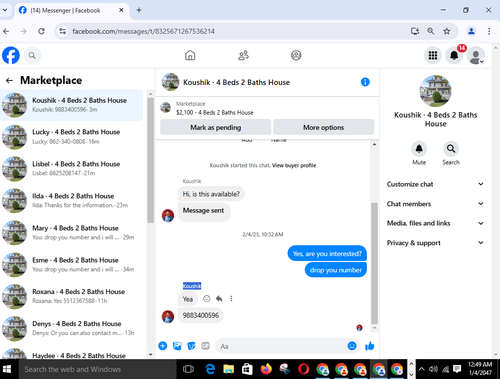Open the Friends icon in top navigation

243,55
